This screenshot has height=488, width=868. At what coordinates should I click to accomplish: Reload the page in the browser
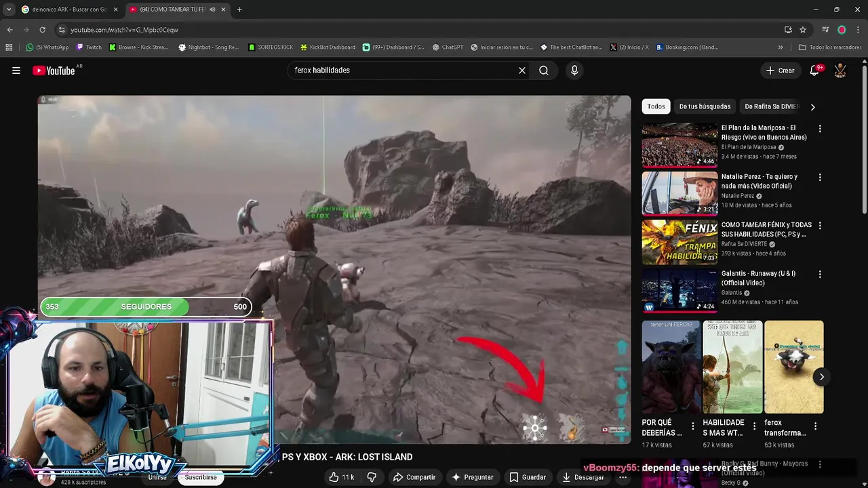coord(42,30)
